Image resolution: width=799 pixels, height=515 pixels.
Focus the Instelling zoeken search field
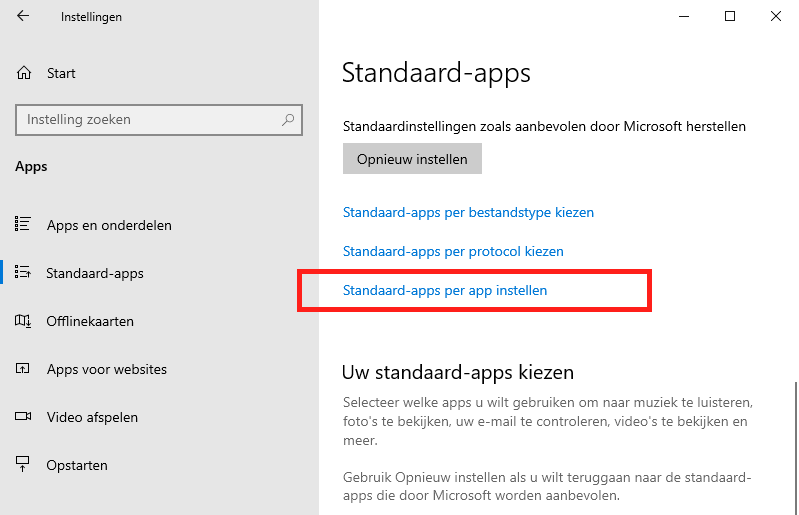point(150,120)
